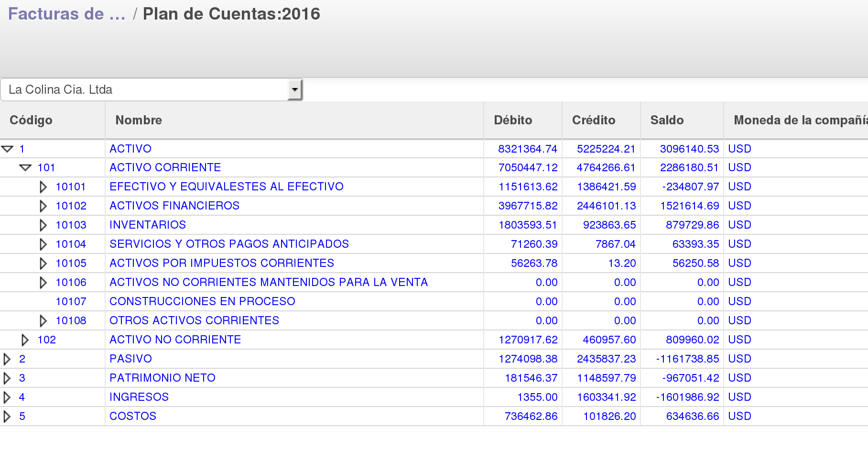The width and height of the screenshot is (868, 462).
Task: Click debit value 1270917.62
Action: pyautogui.click(x=528, y=340)
